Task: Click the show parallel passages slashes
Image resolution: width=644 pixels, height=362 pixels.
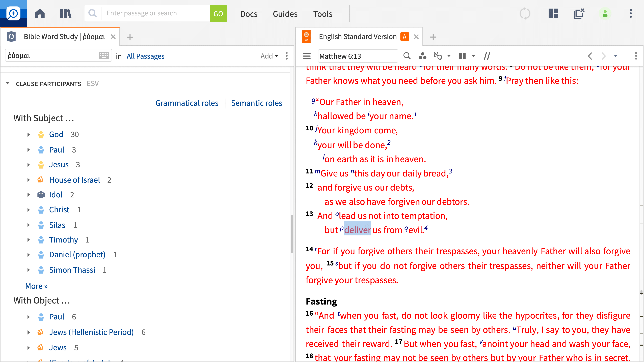Action: pyautogui.click(x=487, y=56)
